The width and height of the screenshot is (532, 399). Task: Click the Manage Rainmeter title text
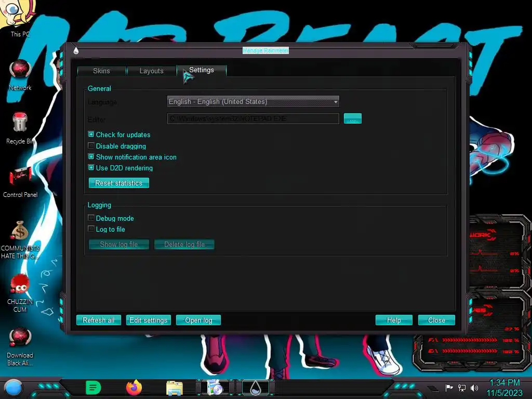click(265, 50)
